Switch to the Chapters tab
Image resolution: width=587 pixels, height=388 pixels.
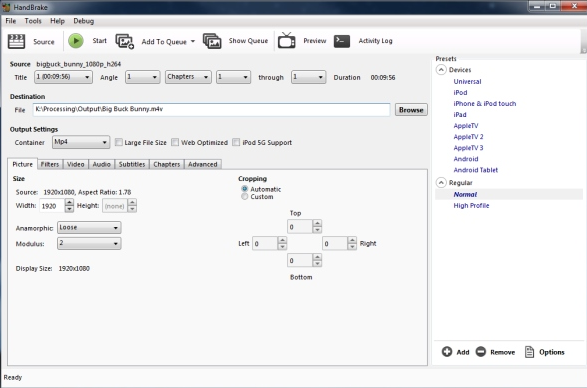[167, 164]
